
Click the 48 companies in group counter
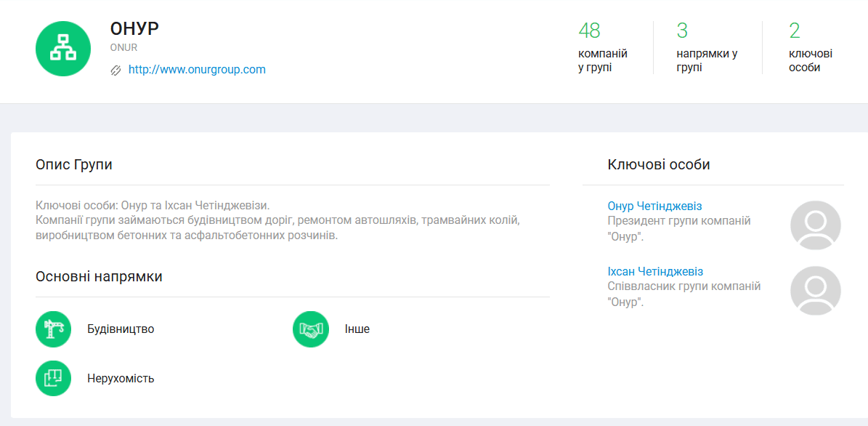click(x=589, y=31)
